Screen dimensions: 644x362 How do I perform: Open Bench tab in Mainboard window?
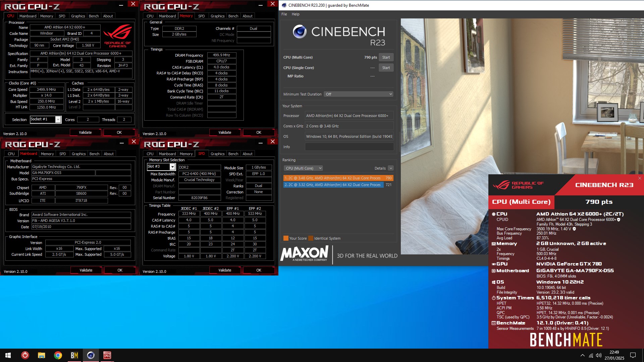click(x=94, y=154)
